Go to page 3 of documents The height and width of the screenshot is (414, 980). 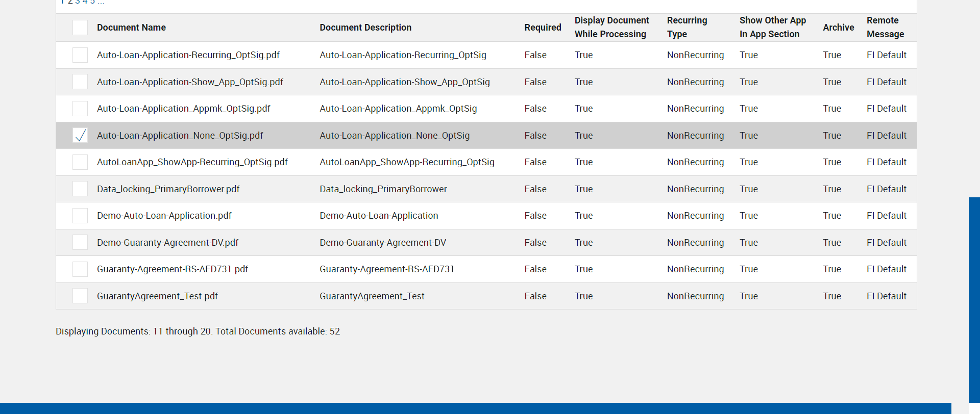(78, 2)
